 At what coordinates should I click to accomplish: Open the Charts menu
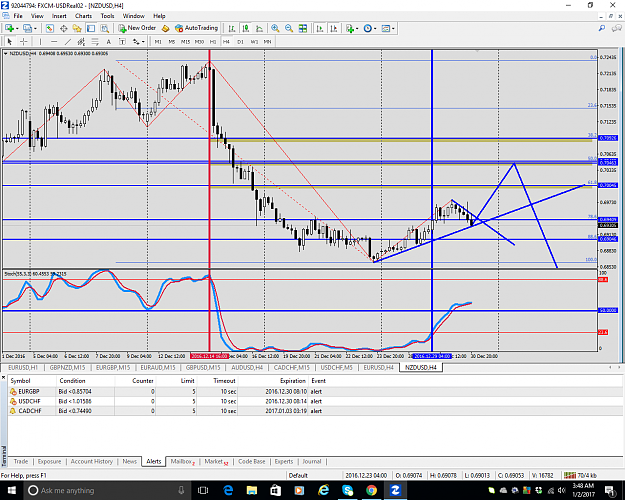pyautogui.click(x=83, y=16)
